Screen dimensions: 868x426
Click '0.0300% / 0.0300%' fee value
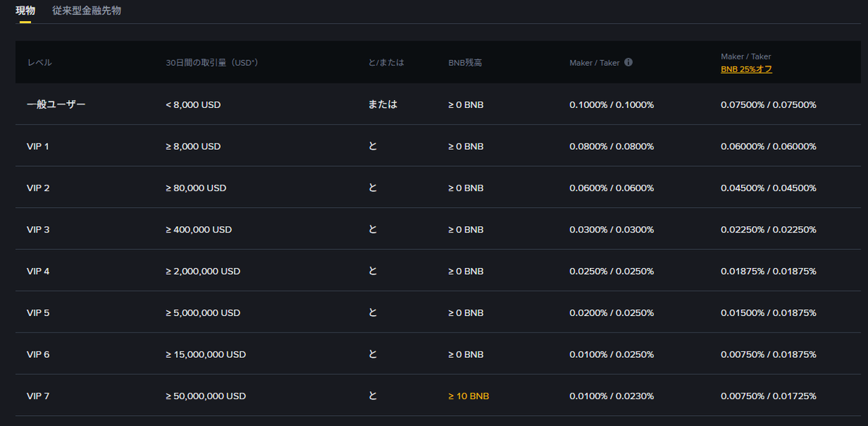click(612, 230)
